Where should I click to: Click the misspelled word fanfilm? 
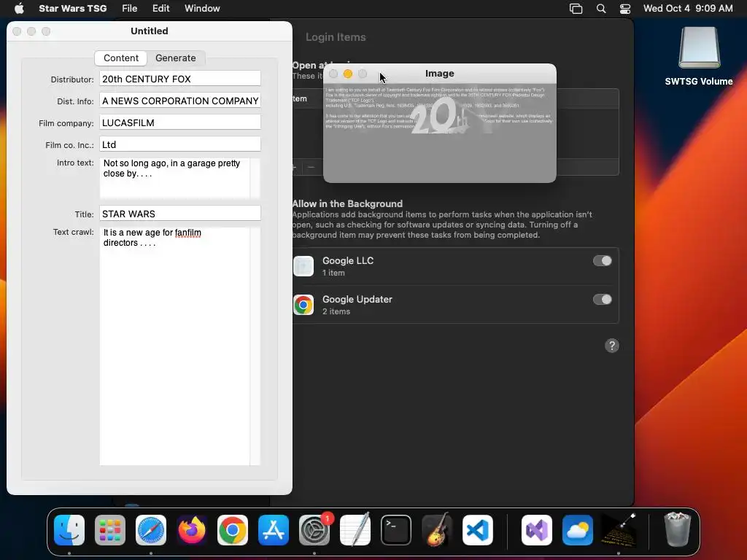click(x=187, y=233)
